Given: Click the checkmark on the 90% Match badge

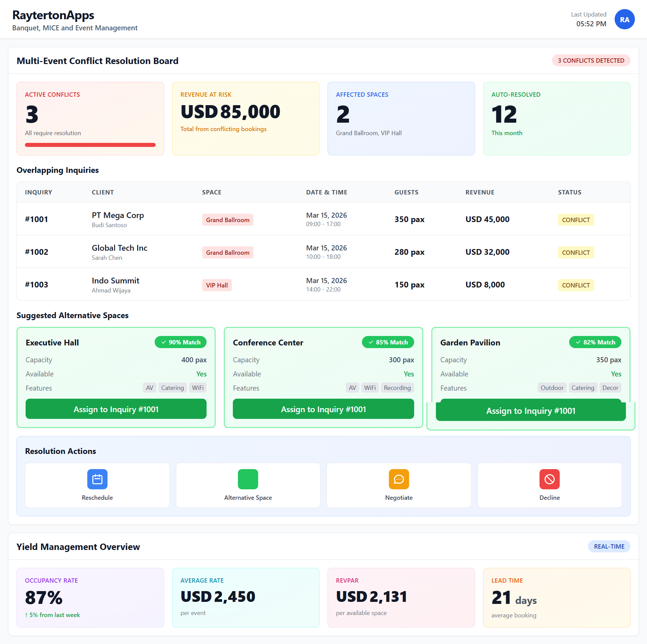Looking at the screenshot, I should click(164, 342).
